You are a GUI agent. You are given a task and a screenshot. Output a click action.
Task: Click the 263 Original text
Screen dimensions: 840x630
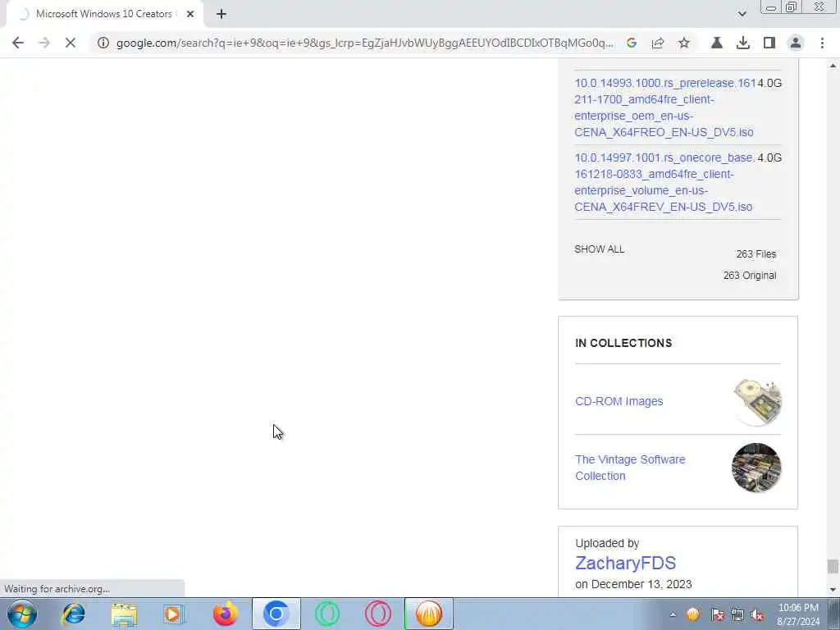[750, 276]
